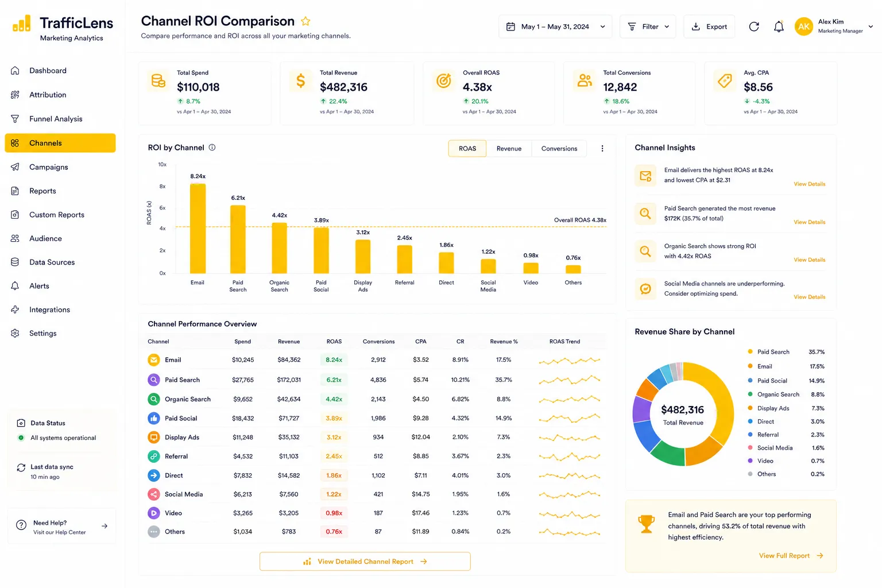Image resolution: width=882 pixels, height=588 pixels.
Task: Click the Organic Search green icon in table
Action: tap(154, 399)
